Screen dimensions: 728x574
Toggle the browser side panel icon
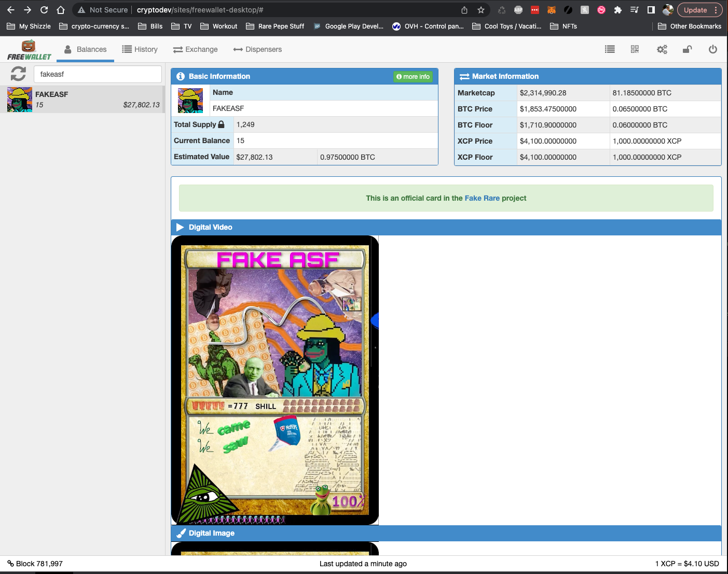[x=651, y=10]
